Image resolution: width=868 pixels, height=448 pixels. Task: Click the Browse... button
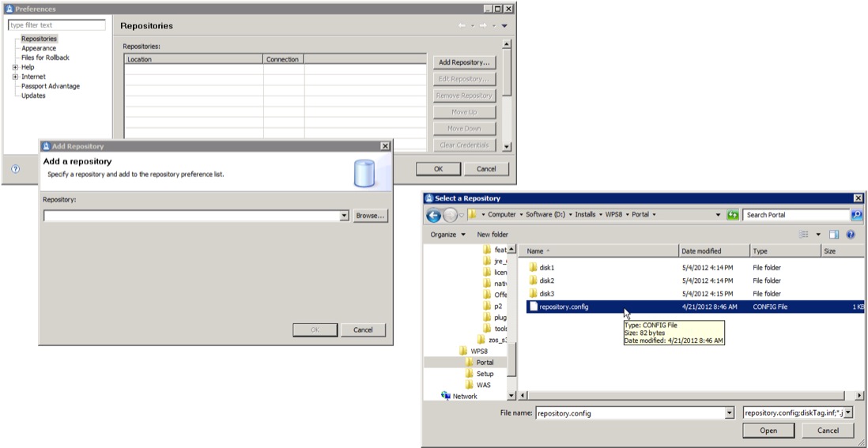pyautogui.click(x=370, y=216)
